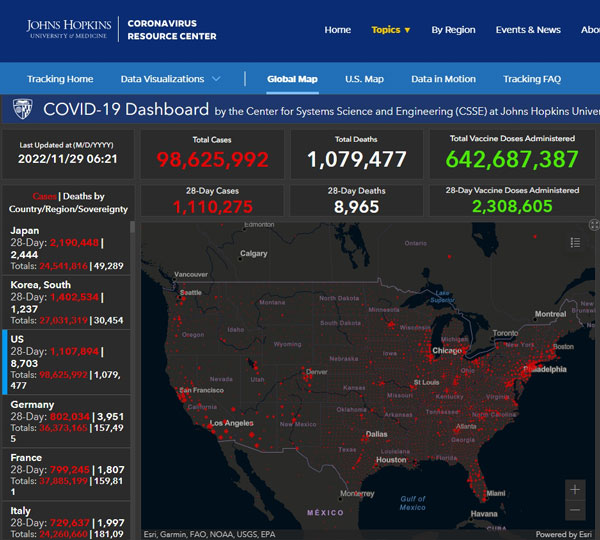Click Montreal label on the map

[x=550, y=314]
